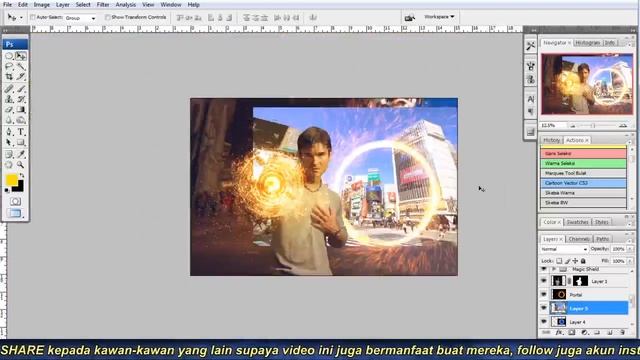Select the Brush tool
This screenshot has width=640, height=360.
point(21,89)
